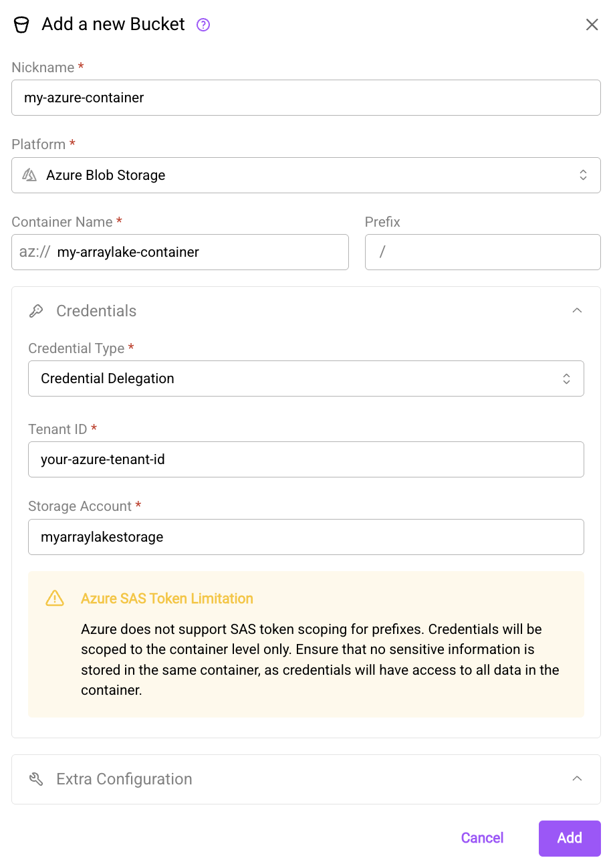Screen dimensions: 611x868
Task: Select the Nickname input field
Action: point(305,98)
